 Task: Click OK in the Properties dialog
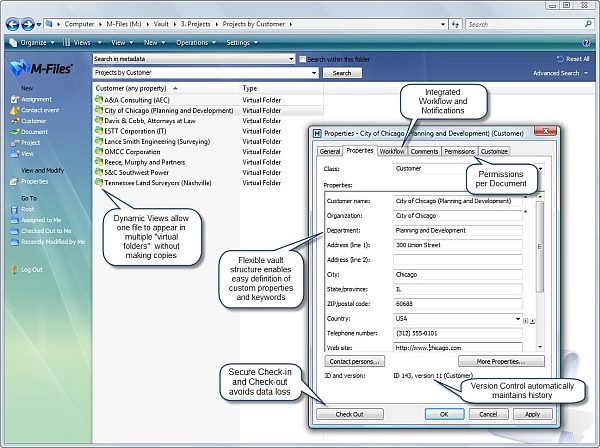[x=444, y=414]
